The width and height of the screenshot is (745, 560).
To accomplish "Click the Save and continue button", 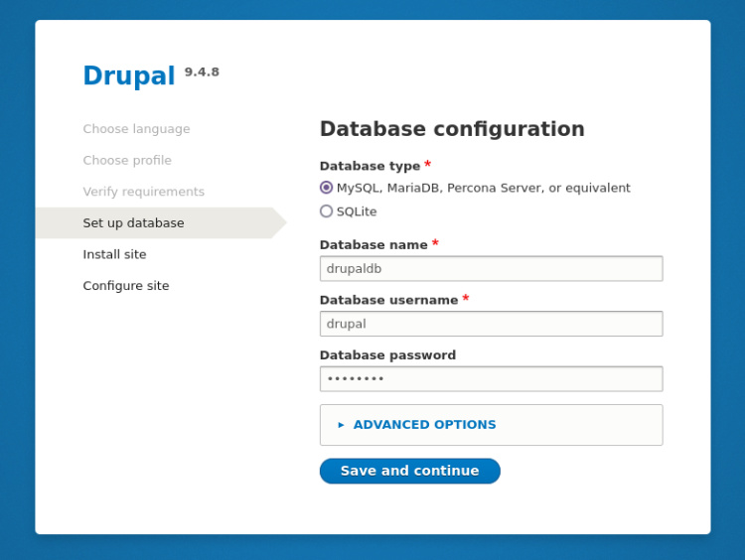I will (409, 471).
